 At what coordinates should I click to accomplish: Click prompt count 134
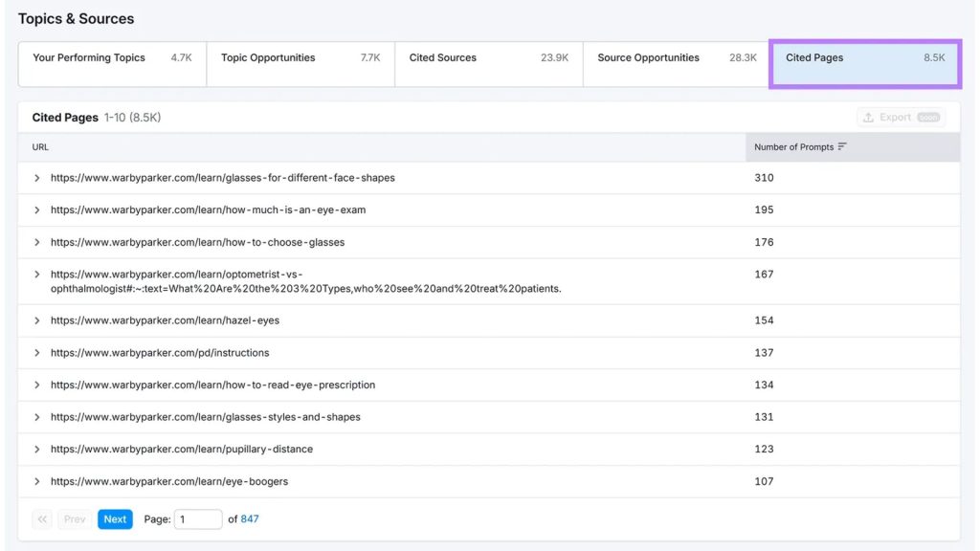coord(764,385)
